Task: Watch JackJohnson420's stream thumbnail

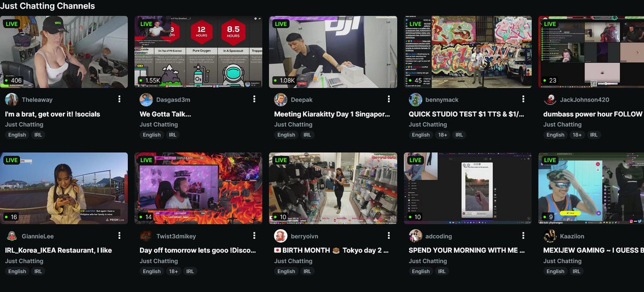Action: [x=591, y=52]
